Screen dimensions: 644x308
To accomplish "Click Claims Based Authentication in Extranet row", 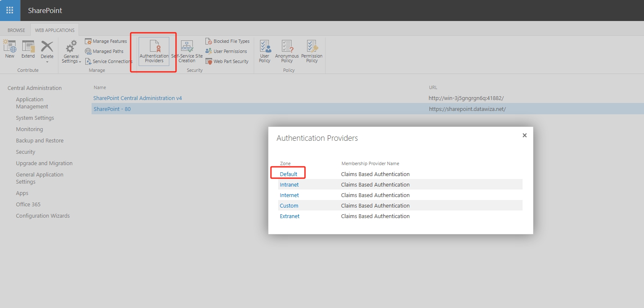I will [375, 216].
